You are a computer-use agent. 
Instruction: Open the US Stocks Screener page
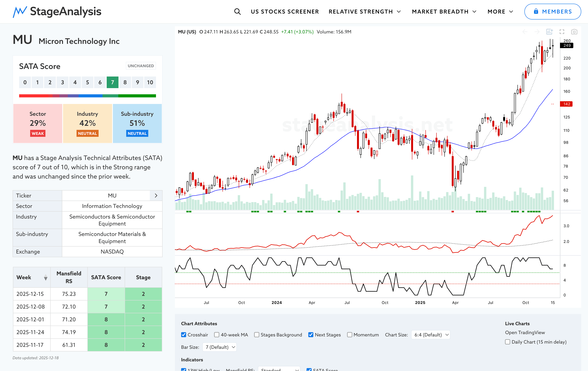285,11
